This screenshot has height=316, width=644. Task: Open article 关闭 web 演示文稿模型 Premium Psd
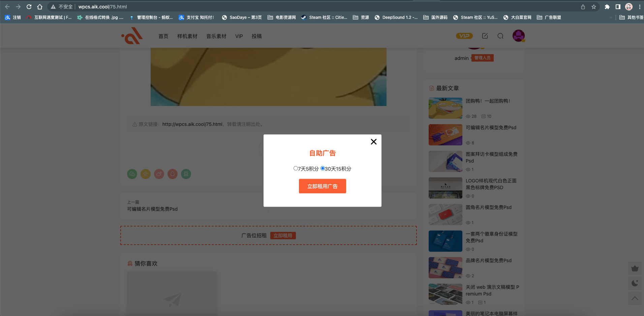492,290
